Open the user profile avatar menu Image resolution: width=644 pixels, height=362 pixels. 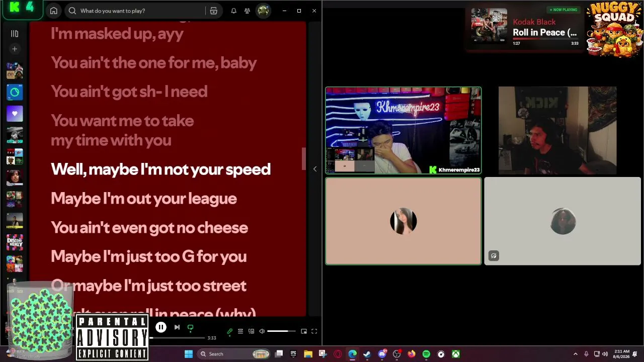[263, 11]
